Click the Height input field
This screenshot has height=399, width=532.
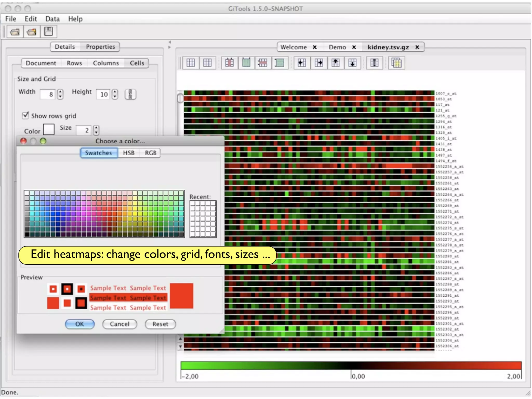tap(103, 94)
